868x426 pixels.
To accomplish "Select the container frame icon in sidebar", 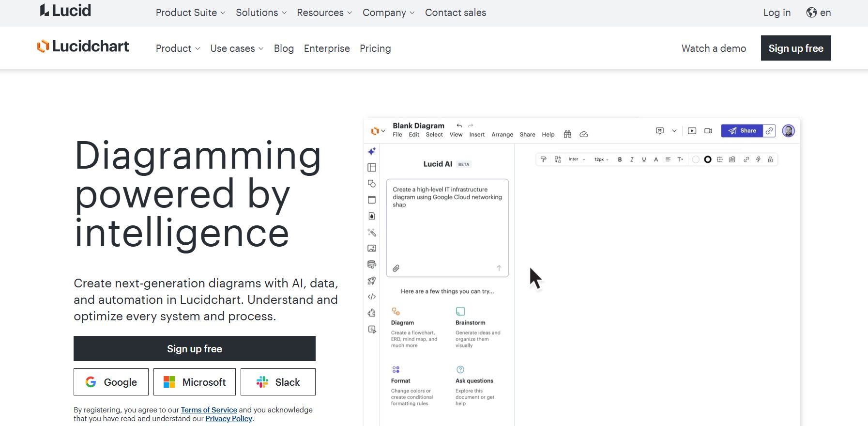I will (372, 200).
